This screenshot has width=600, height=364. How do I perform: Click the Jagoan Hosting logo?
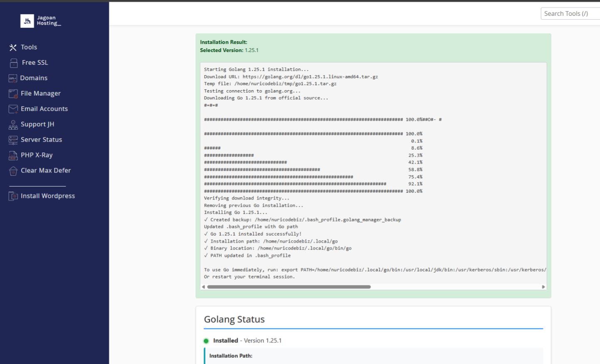coord(41,21)
